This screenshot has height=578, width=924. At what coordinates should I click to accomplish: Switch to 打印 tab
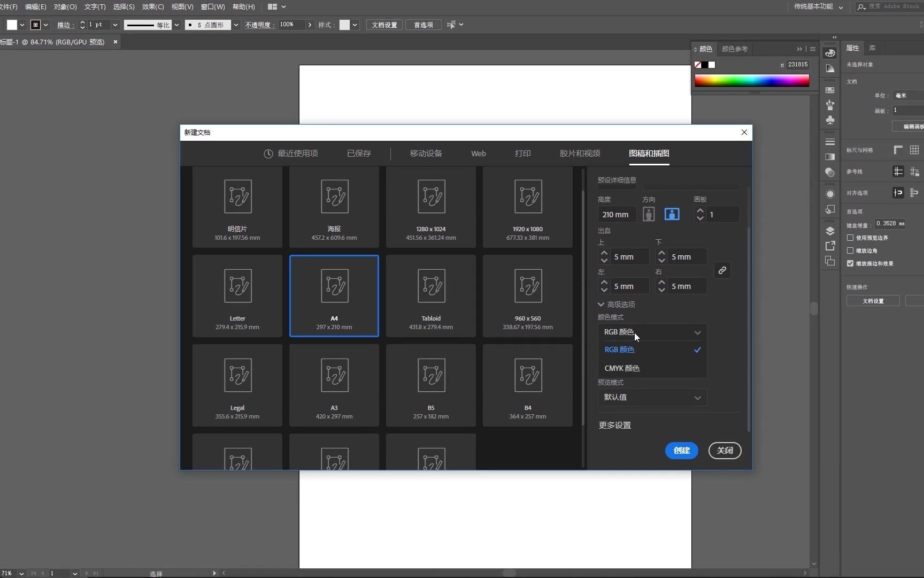pos(523,154)
